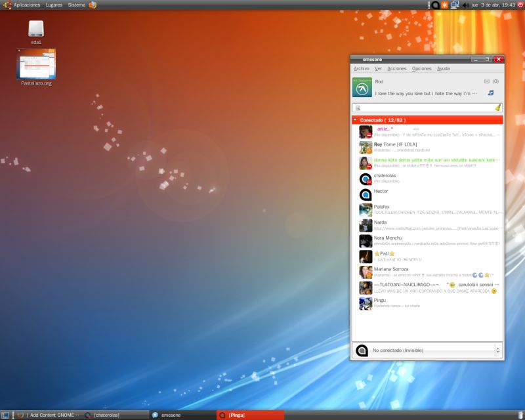Click the network monitors tray icon
This screenshot has width=525, height=420.
pos(455,5)
